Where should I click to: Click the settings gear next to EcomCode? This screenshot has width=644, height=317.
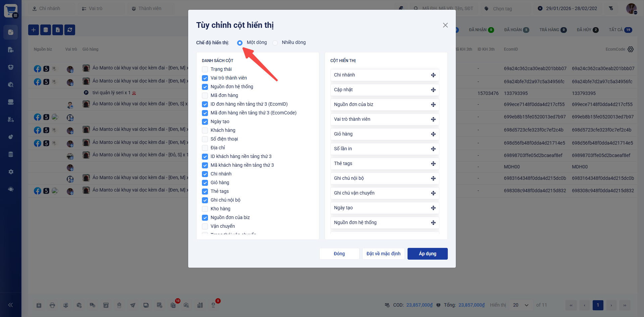631,49
